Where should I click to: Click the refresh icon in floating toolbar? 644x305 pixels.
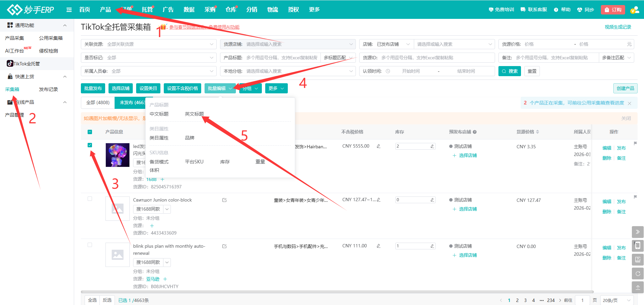[x=638, y=274]
